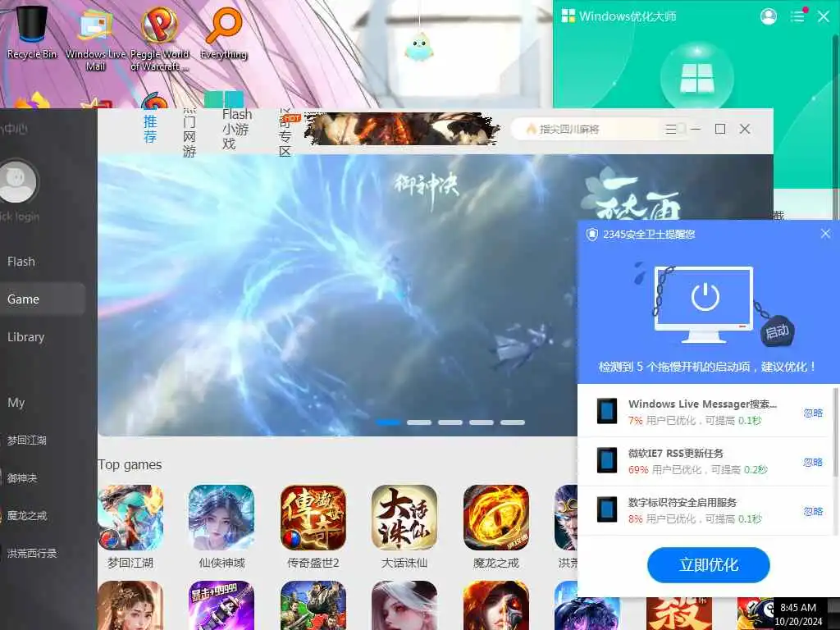Switch to the Flash小游戏 tab
This screenshot has width=840, height=630.
[236, 129]
